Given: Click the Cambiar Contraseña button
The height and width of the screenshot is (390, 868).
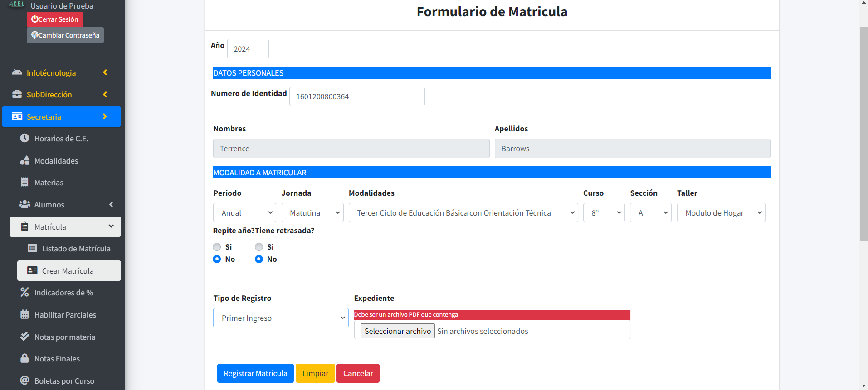Looking at the screenshot, I should click(65, 35).
